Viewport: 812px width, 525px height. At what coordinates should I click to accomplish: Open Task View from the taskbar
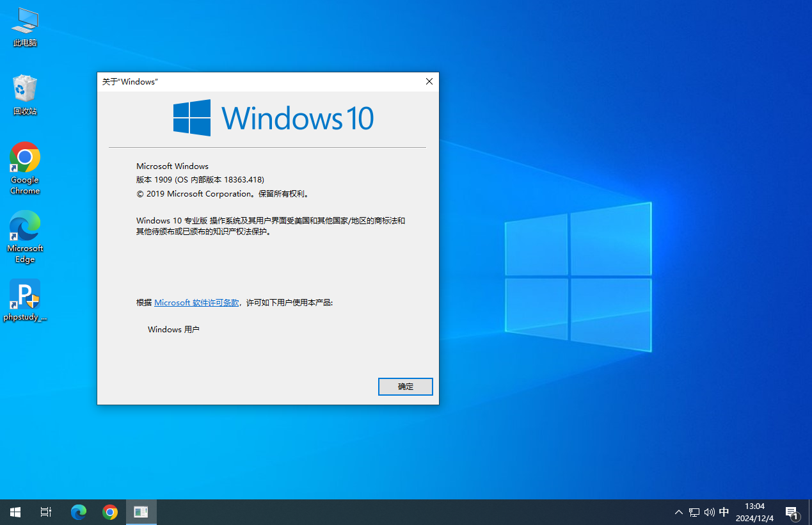click(x=46, y=512)
